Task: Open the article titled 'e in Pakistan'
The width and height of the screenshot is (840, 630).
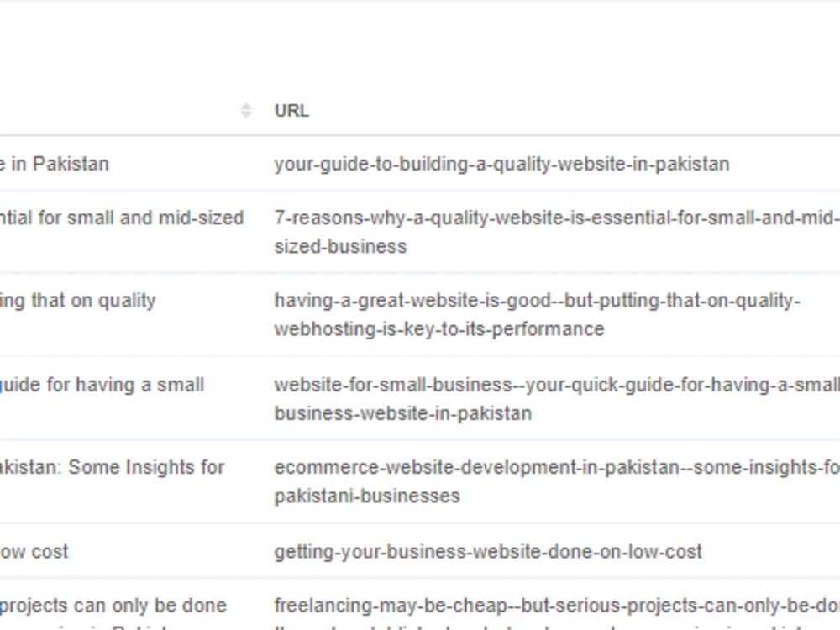Action: tap(55, 164)
